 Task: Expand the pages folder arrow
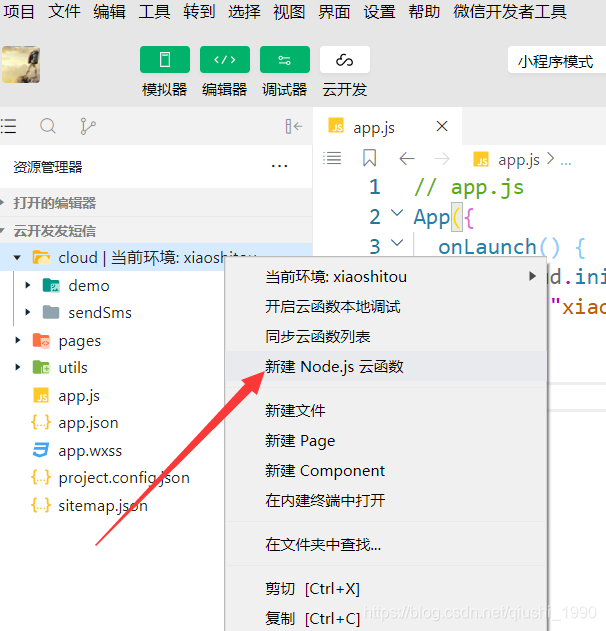click(x=17, y=340)
